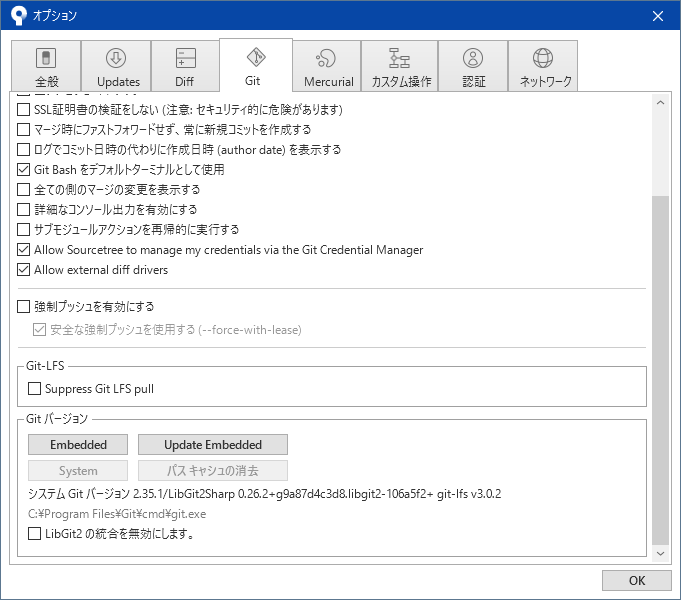
Task: Click the カスタム操作 workflow icon
Action: pos(399,58)
